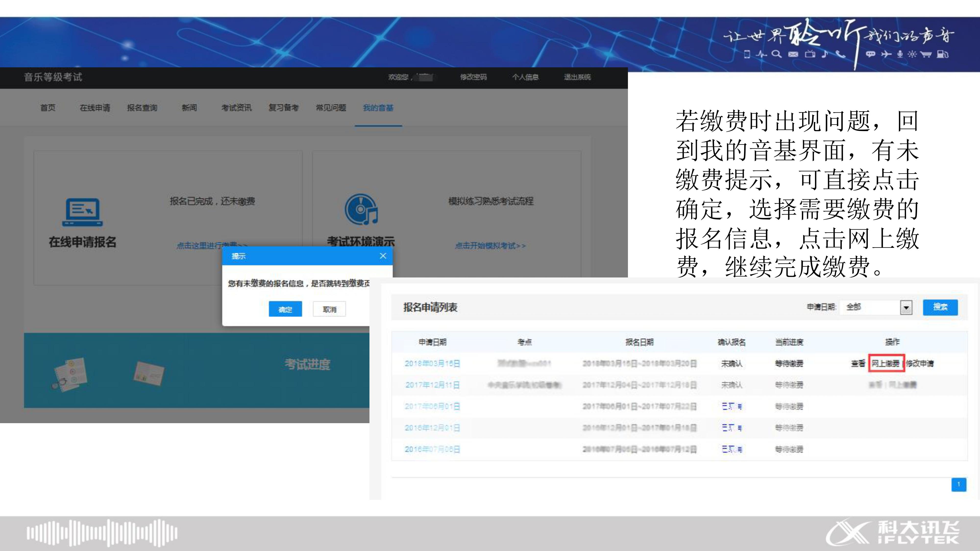Screen dimensions: 980x551
Task: Click page number 1 pagination button
Action: coord(959,484)
